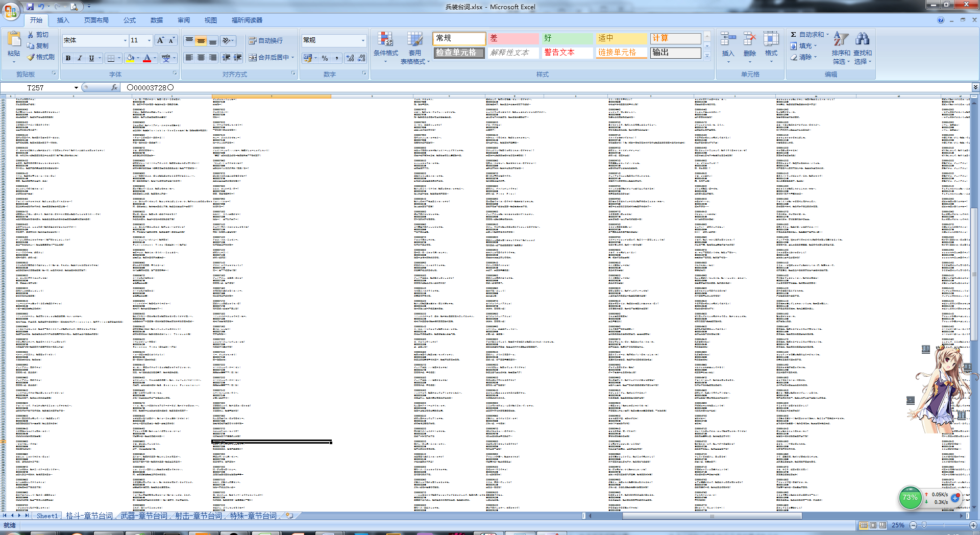This screenshot has height=535, width=980.
Task: Expand the 套用表格格式 table styles menu
Action: tap(415, 47)
